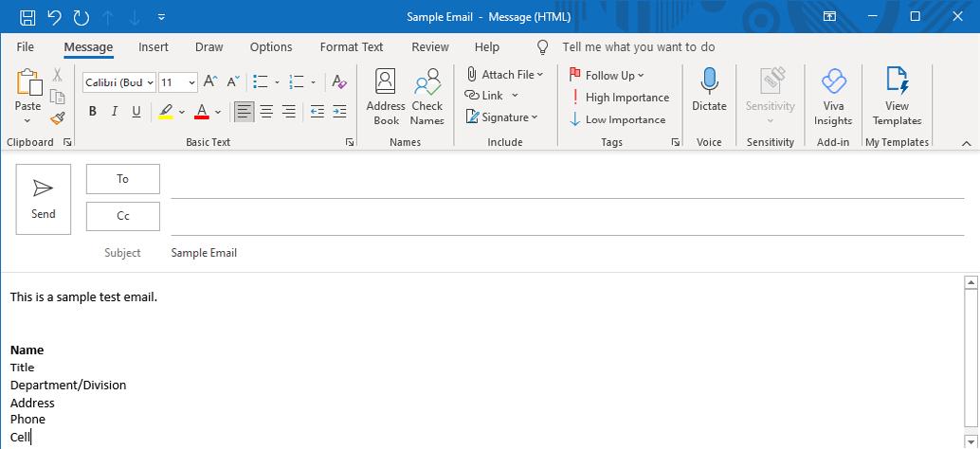Click the View Templates icon

click(x=897, y=97)
